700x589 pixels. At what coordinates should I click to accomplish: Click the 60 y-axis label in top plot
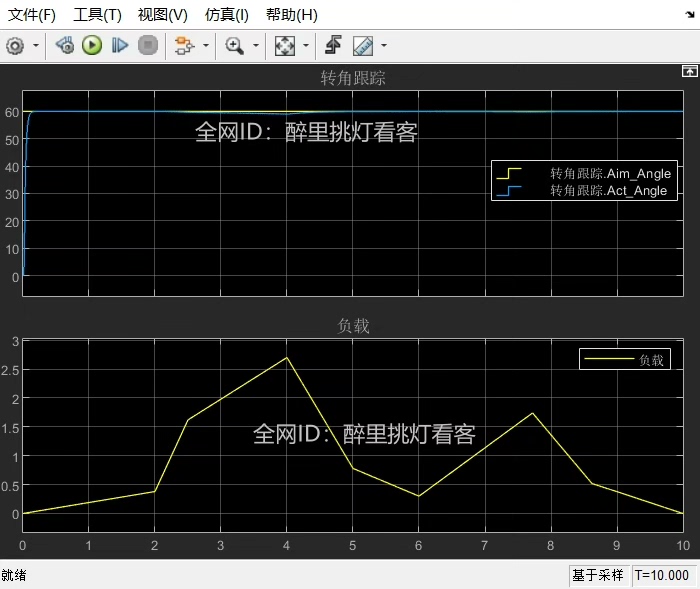coord(12,113)
